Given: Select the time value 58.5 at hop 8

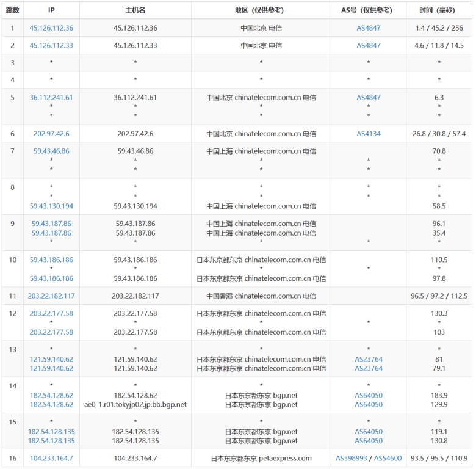Looking at the screenshot, I should pos(439,206).
